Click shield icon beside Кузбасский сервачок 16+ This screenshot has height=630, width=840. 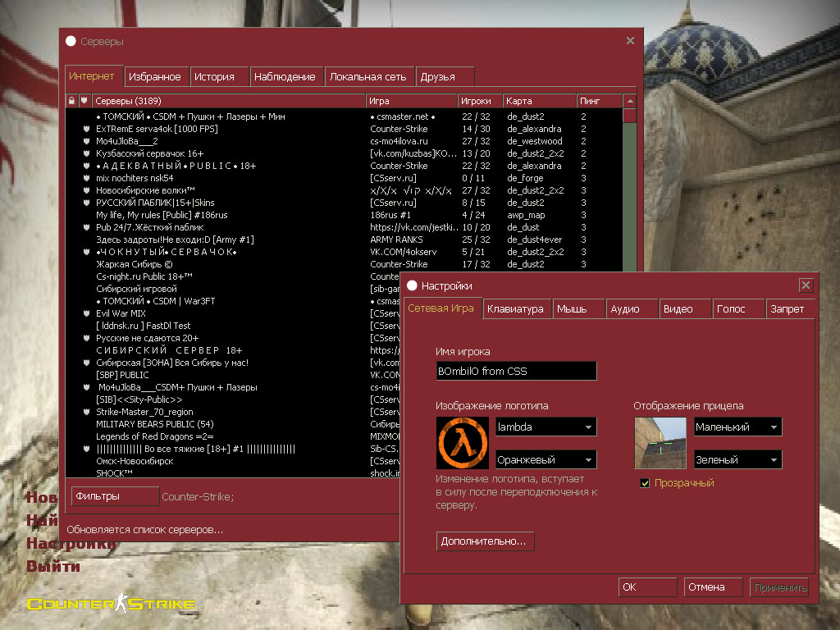(85, 153)
